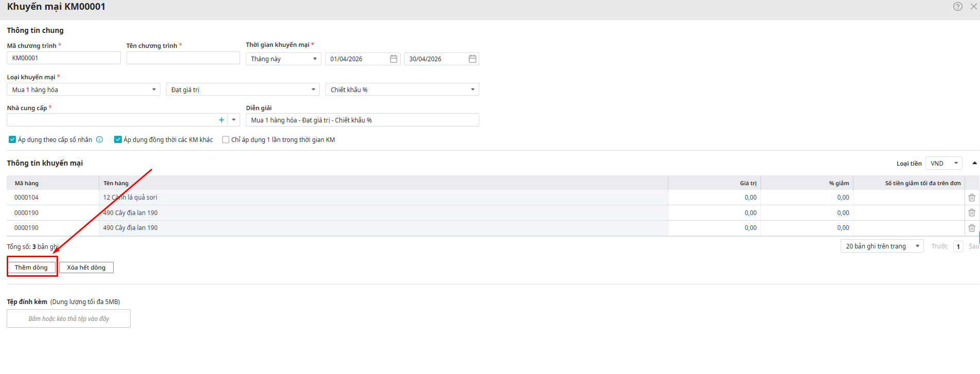Screen dimensions: 980x374
Task: Open the VND currency dropdown
Action: (x=943, y=164)
